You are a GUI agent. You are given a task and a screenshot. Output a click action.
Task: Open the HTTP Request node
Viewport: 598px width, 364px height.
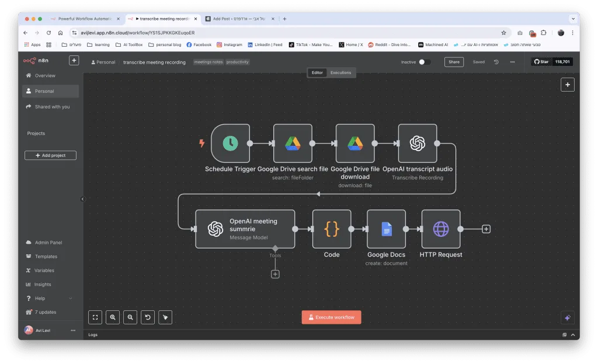click(x=441, y=229)
